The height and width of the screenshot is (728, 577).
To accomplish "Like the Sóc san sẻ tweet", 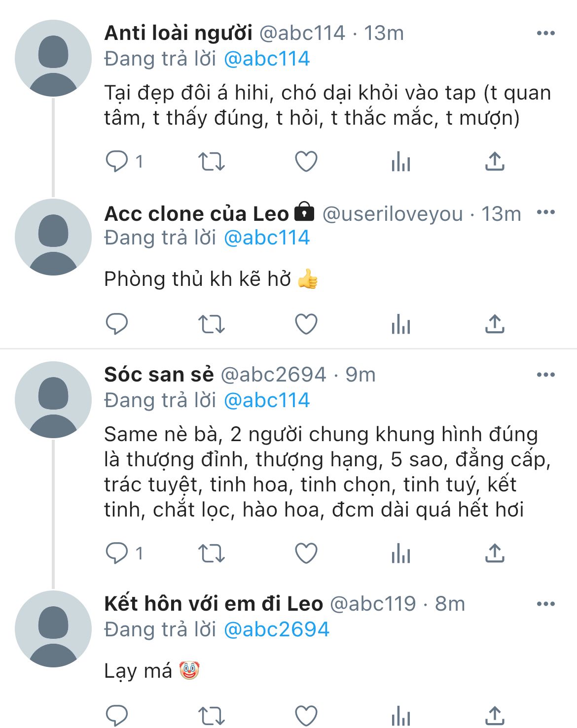I will pyautogui.click(x=306, y=553).
